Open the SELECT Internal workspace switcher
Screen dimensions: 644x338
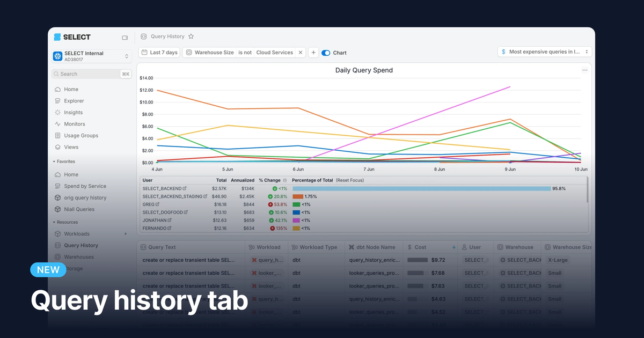[x=91, y=55]
